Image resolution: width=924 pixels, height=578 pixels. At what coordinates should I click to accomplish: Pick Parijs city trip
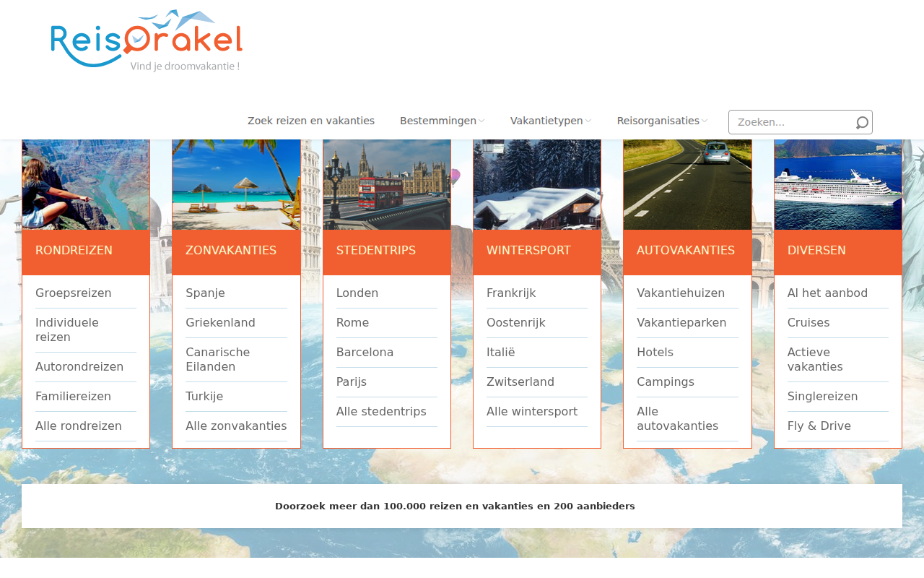tap(352, 382)
